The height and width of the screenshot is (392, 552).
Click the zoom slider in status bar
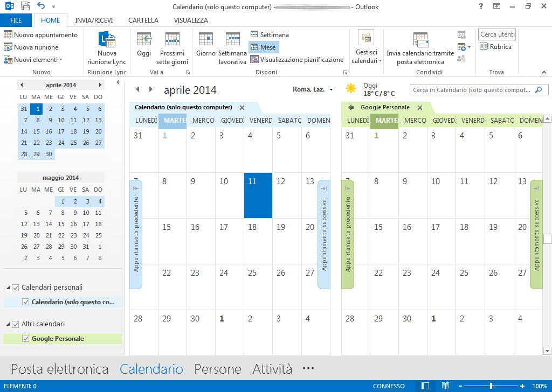491,386
